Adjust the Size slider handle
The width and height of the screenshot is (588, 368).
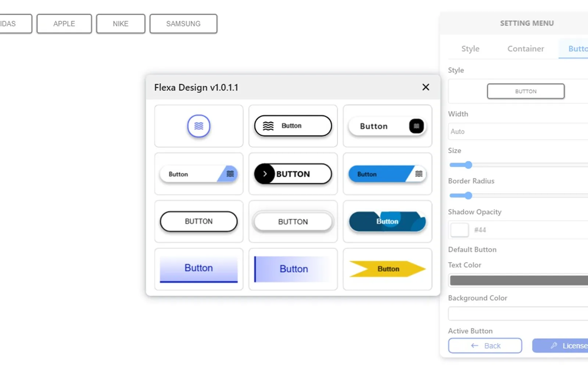(x=468, y=165)
